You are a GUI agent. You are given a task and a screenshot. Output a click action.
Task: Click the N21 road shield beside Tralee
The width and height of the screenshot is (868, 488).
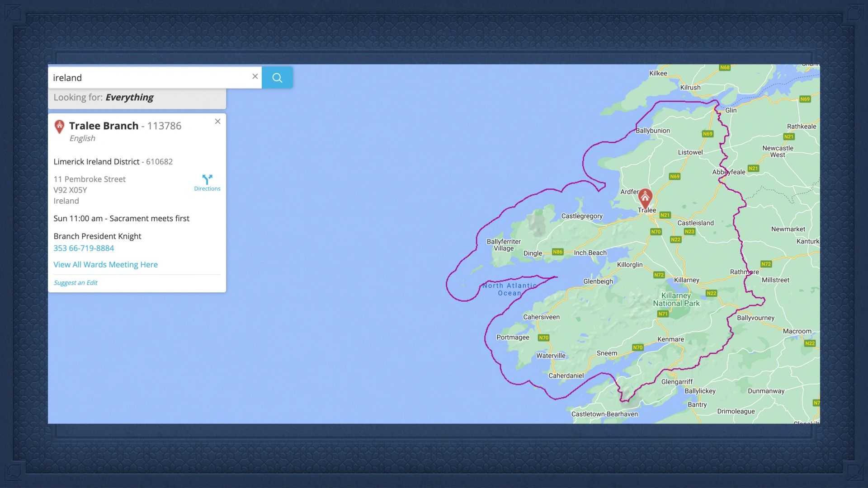(x=665, y=215)
